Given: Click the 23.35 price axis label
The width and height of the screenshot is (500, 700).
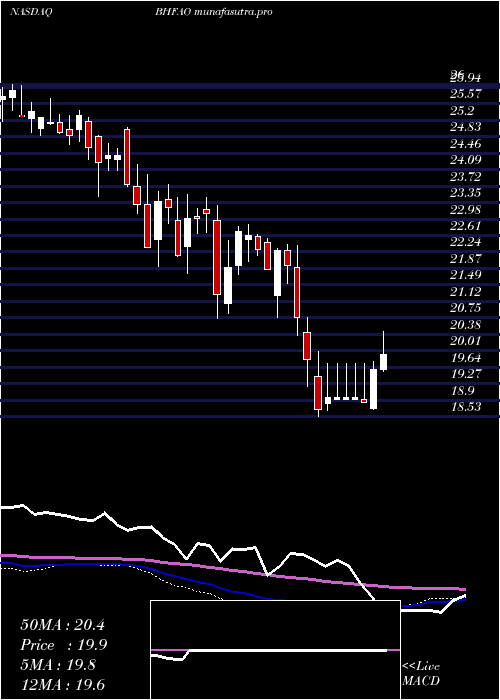Looking at the screenshot, I should (x=465, y=193).
